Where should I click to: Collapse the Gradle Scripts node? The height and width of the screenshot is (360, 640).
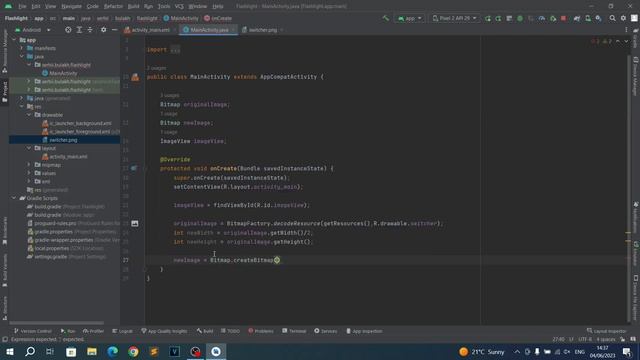coord(15,198)
